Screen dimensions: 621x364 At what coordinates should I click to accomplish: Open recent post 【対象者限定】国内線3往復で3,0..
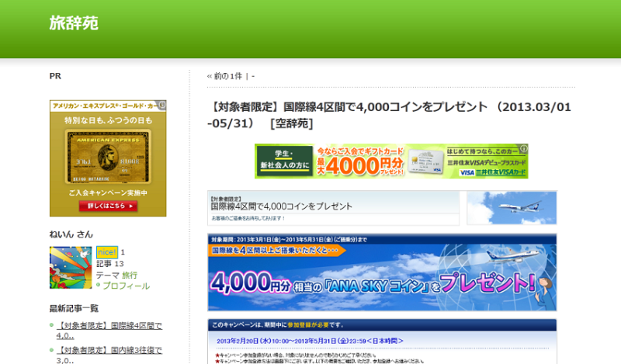[x=109, y=355]
